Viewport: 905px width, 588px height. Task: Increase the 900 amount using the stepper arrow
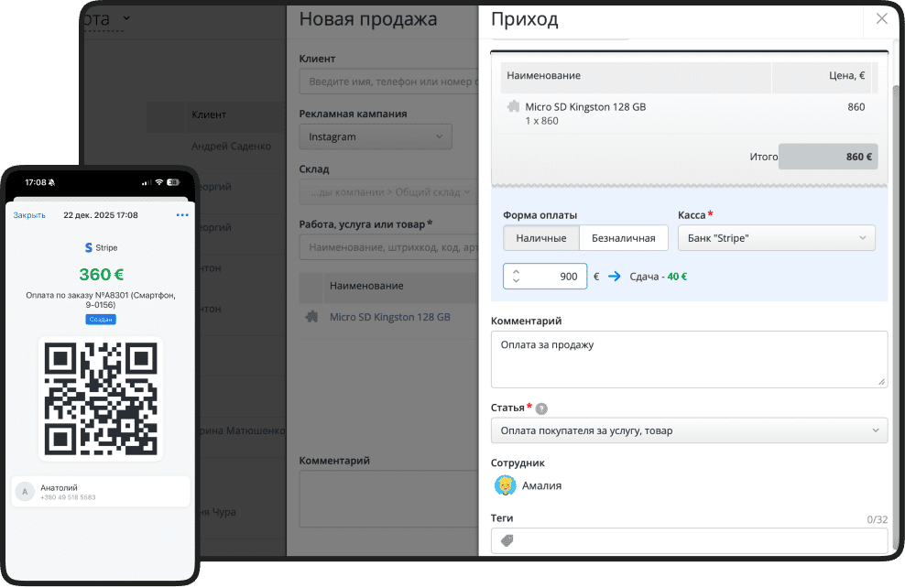pos(517,271)
